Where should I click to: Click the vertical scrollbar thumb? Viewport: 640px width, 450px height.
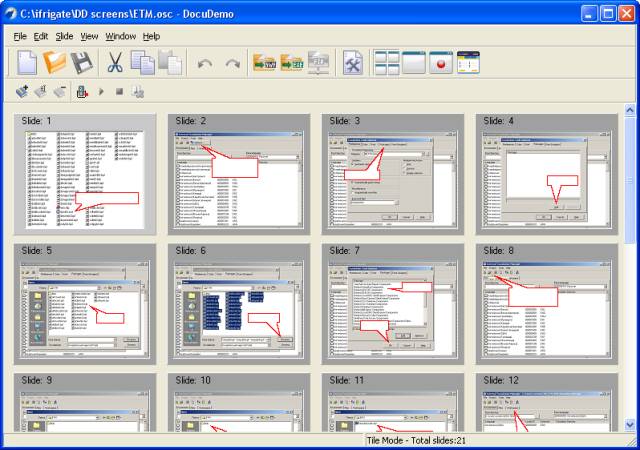[x=630, y=180]
